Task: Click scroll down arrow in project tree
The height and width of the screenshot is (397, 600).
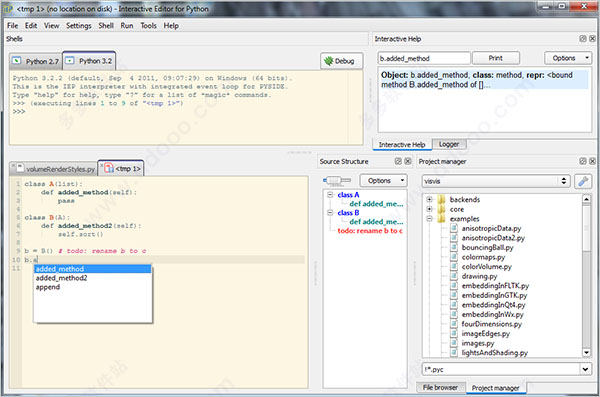Action: pos(586,353)
